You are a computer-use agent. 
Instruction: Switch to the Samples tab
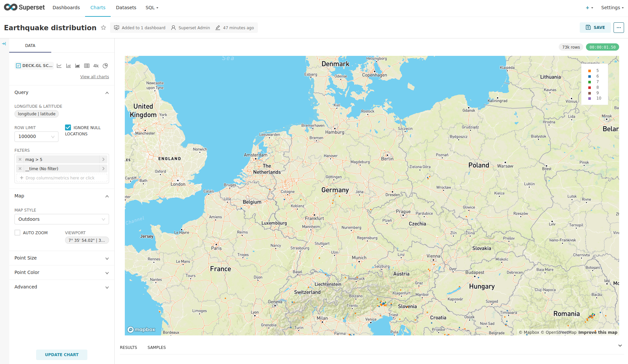pos(156,347)
